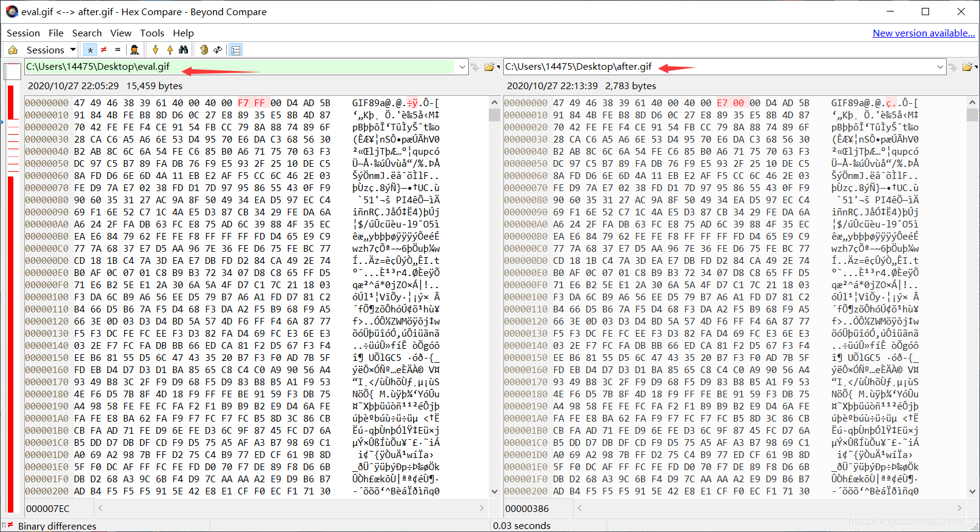Jump to next difference down arrow

(155, 50)
